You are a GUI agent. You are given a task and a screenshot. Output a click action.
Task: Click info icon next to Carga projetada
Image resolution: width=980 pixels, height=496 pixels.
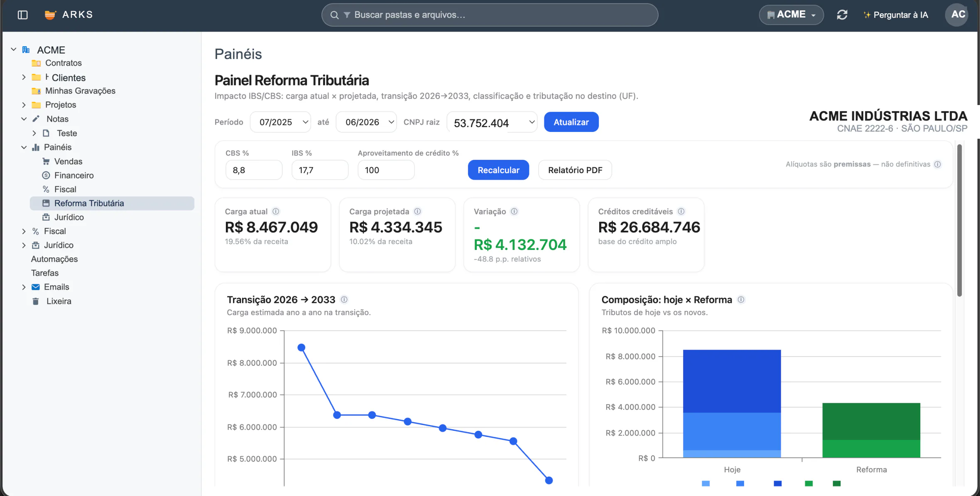(418, 211)
